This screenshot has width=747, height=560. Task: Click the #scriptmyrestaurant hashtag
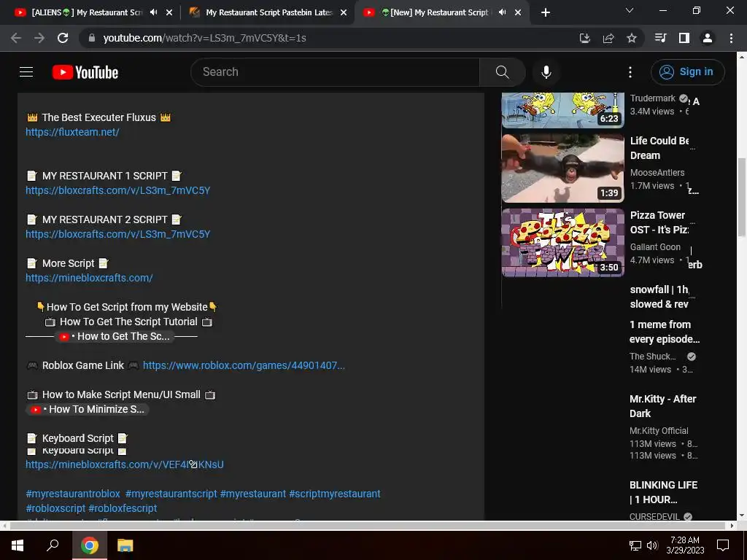pyautogui.click(x=334, y=494)
